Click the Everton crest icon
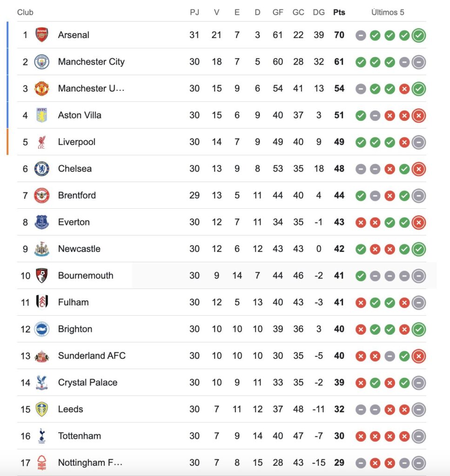 42,222
